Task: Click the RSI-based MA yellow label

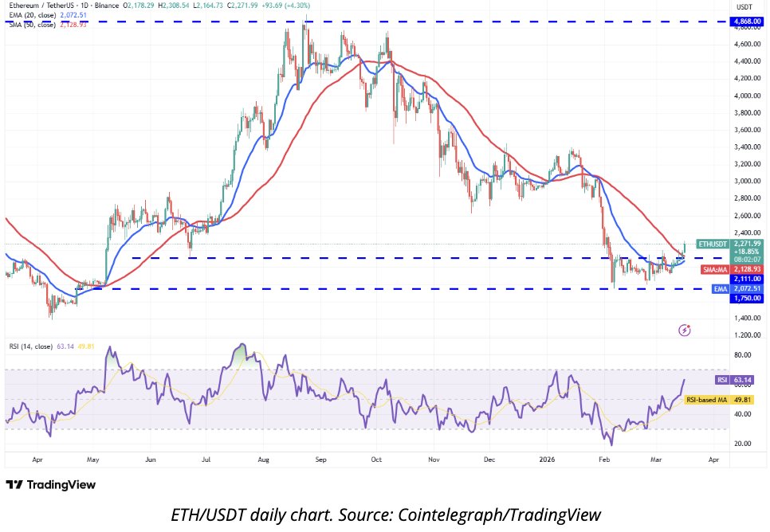Action: (706, 400)
